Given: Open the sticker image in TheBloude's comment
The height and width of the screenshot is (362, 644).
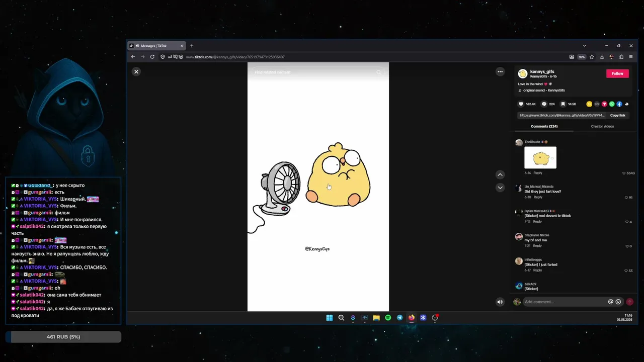Looking at the screenshot, I should (540, 157).
